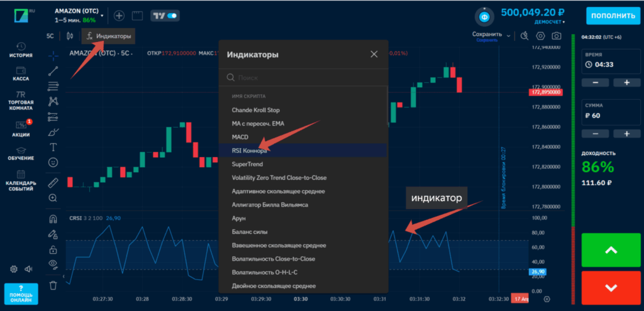Click the Касса wallet icon
Image resolution: width=644 pixels, height=311 pixels.
coord(21,73)
